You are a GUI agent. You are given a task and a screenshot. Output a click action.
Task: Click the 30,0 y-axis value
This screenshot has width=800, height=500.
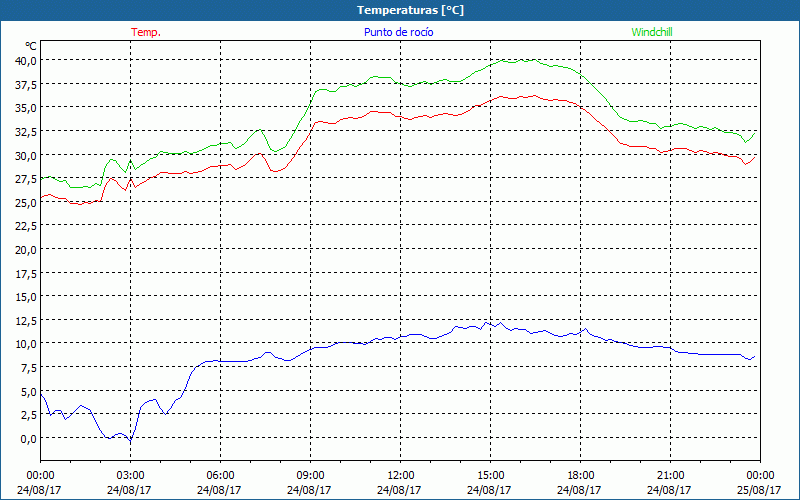pos(27,156)
